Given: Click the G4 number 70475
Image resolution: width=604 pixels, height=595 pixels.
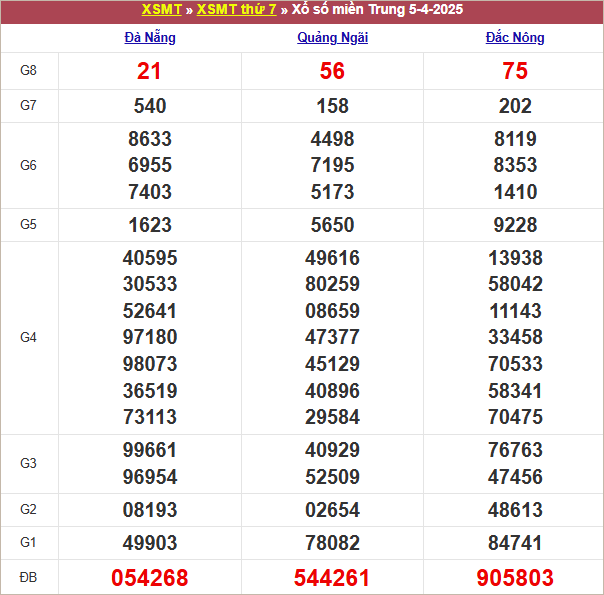Looking at the screenshot, I should coord(515,417).
